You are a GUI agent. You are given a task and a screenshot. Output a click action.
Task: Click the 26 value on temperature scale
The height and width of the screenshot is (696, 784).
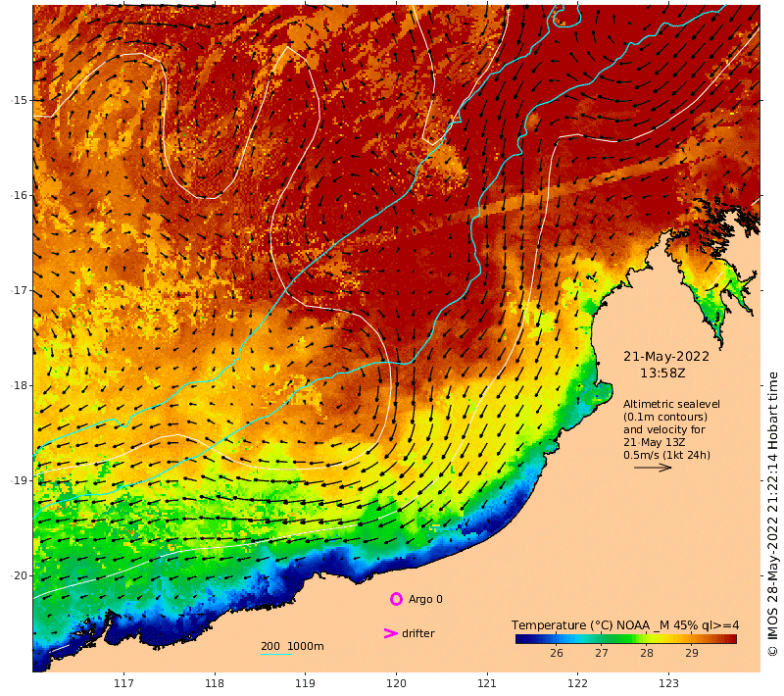tap(557, 653)
